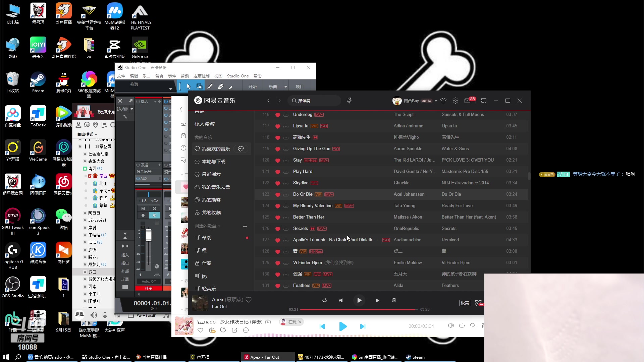The image size is (644, 362).
Task: Select the arrow tool in Studio One toolbar
Action: pos(189,86)
